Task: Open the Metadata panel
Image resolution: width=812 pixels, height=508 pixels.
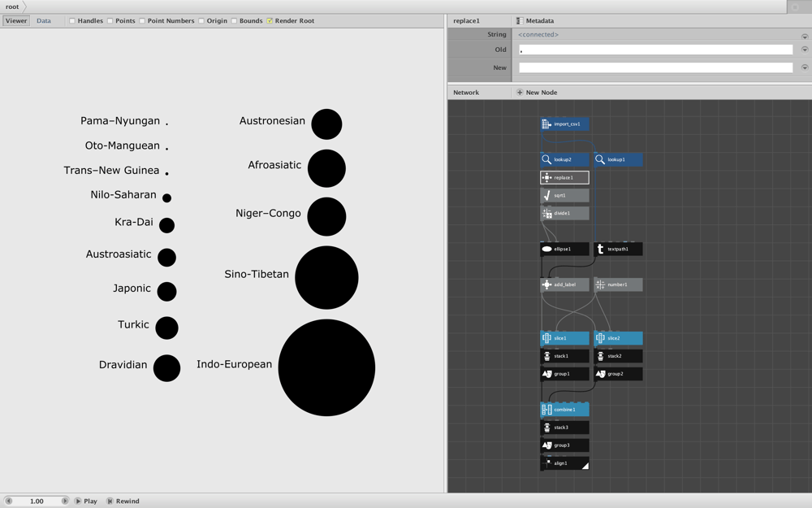Action: click(535, 21)
